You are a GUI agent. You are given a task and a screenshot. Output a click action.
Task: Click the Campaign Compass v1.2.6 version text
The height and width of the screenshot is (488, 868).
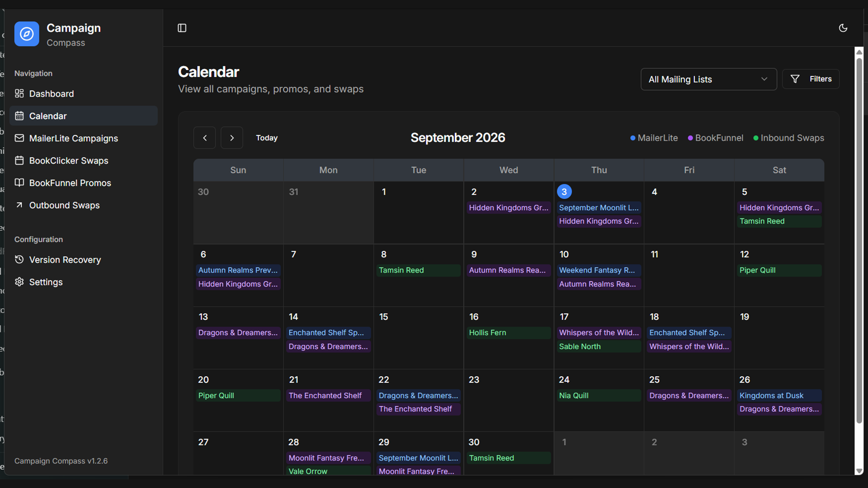tap(61, 461)
